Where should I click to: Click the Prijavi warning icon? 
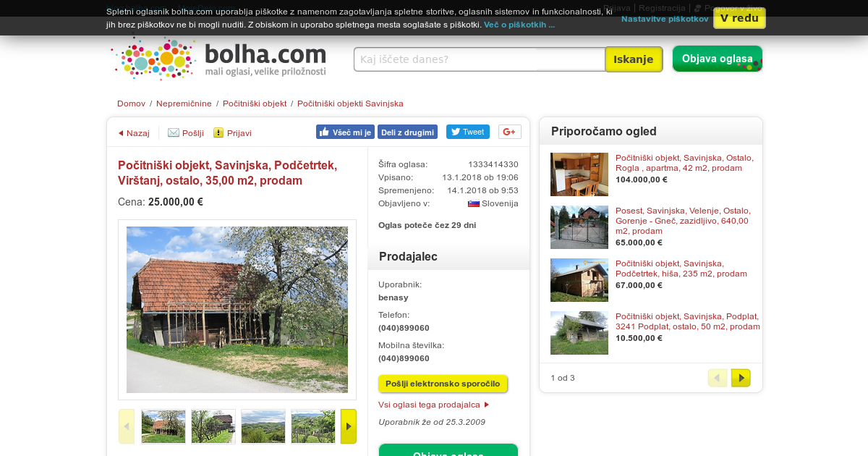(x=218, y=132)
